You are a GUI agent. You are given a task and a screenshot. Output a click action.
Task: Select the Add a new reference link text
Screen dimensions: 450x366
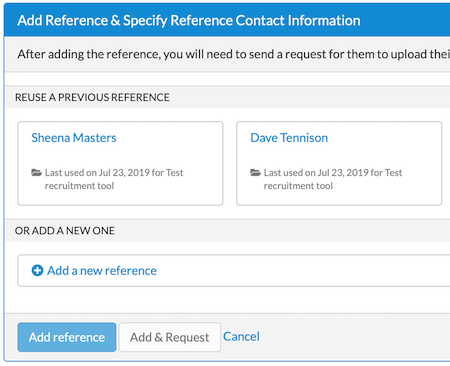pos(102,271)
